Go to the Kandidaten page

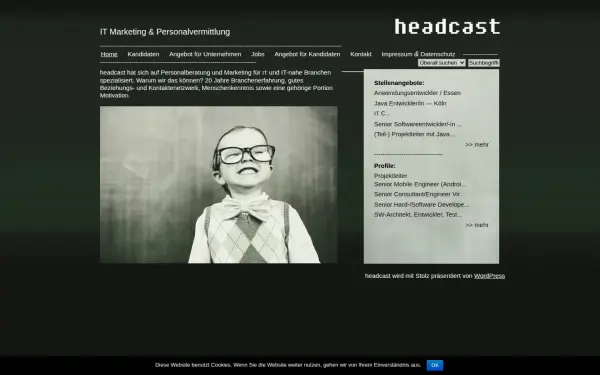(x=143, y=54)
